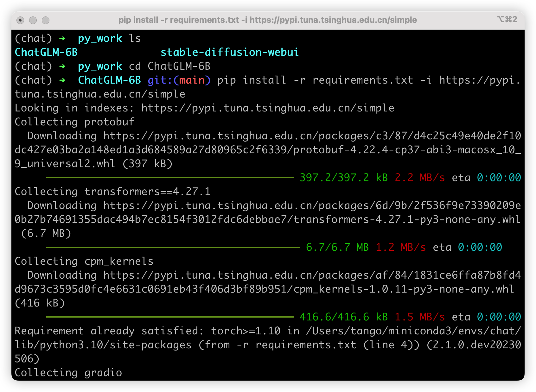Click the 1.2 MB/s download speed
The image size is (536, 392).
(401, 247)
